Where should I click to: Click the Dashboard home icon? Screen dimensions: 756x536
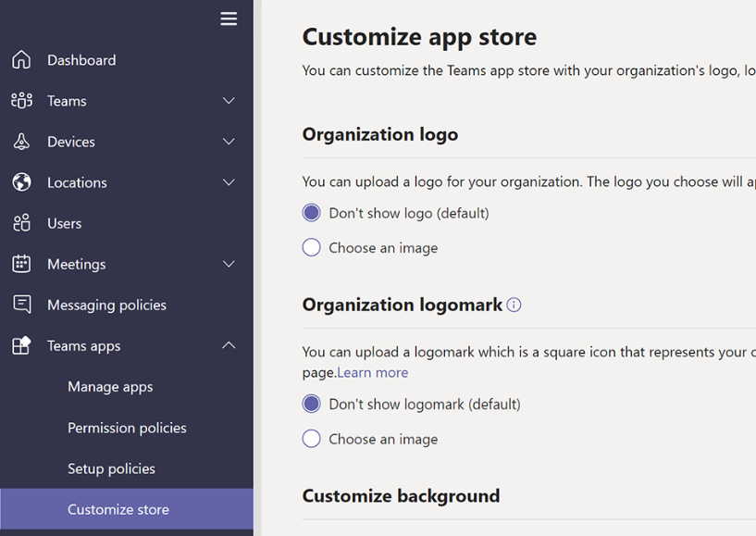[21, 60]
